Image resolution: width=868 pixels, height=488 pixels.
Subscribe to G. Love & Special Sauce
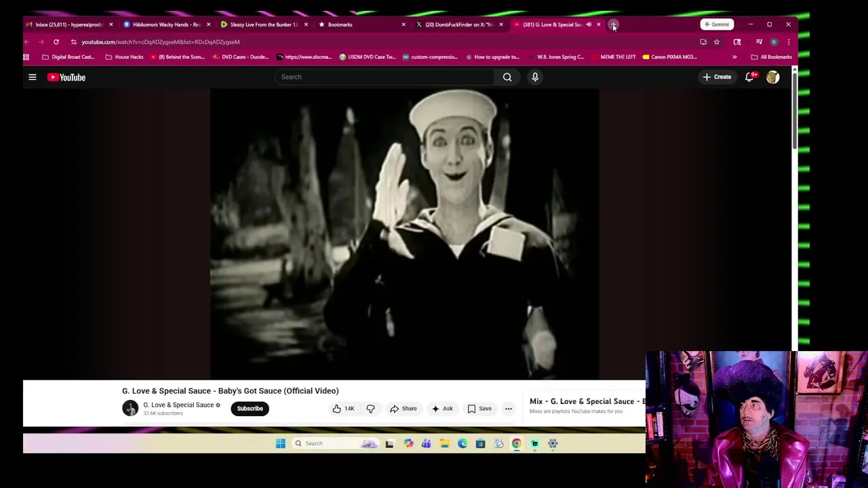250,409
